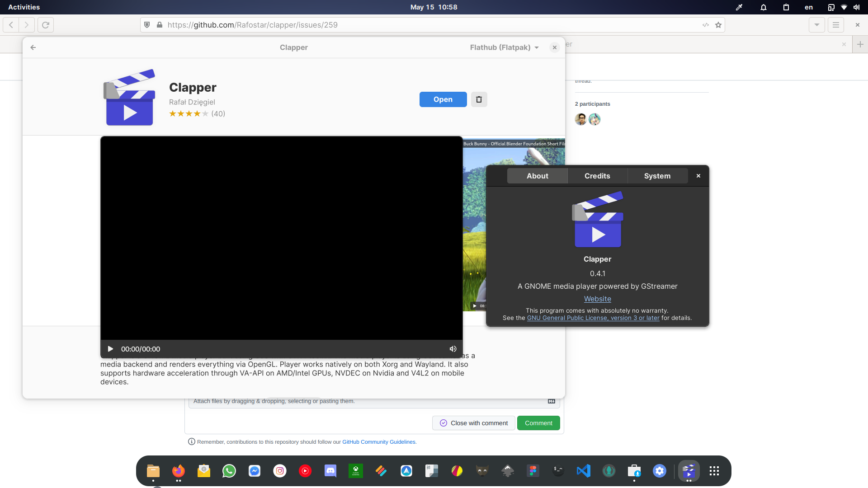Launch Firefox from the dock

coord(179,471)
